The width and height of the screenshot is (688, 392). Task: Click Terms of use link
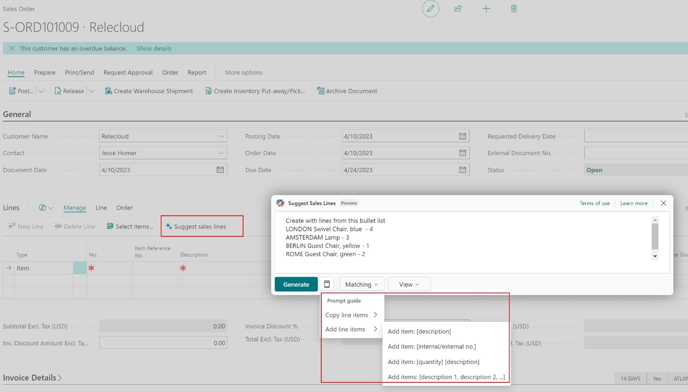[595, 203]
